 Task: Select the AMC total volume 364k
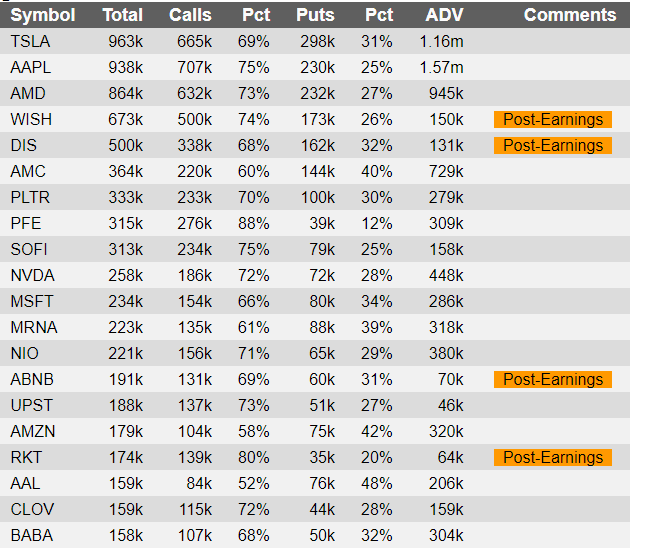point(126,171)
